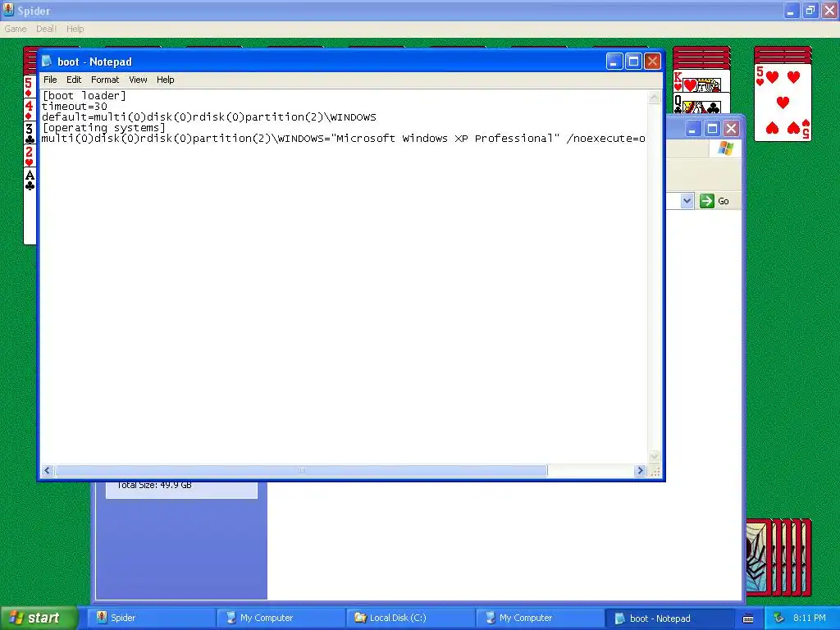Click the Notepad horizontal scrollbar thumb
840x630 pixels.
[x=301, y=470]
